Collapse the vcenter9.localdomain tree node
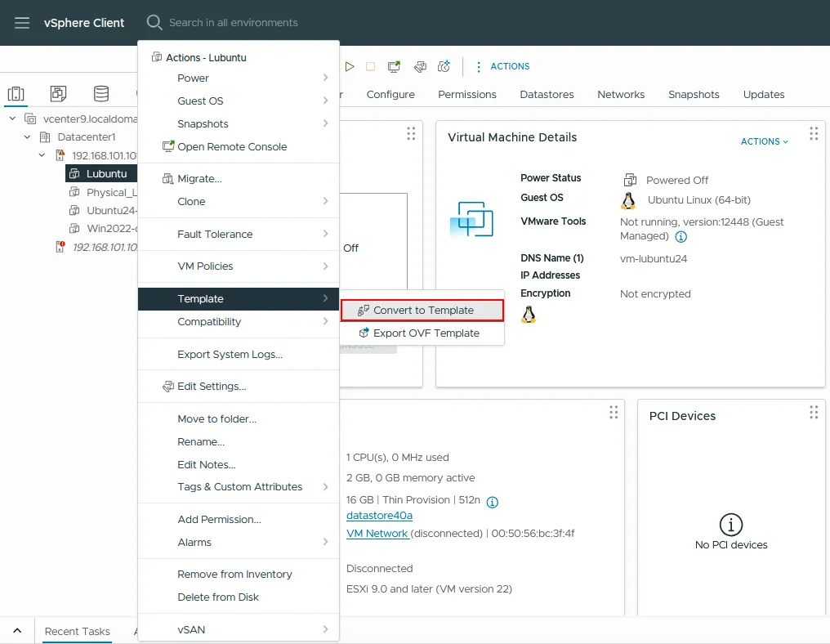This screenshot has width=830, height=644. [x=13, y=119]
